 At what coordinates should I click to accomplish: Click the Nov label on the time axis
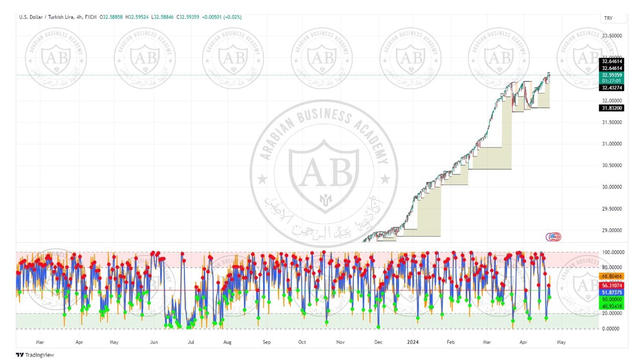point(340,342)
